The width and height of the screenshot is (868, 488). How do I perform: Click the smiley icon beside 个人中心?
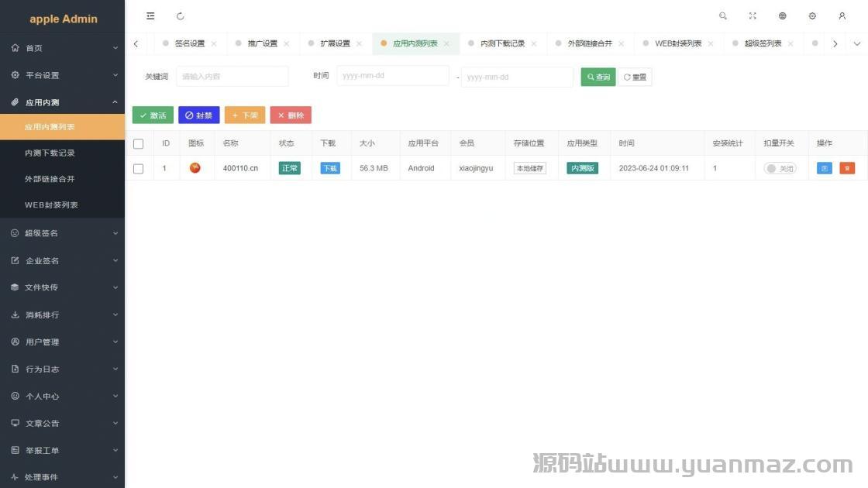15,396
